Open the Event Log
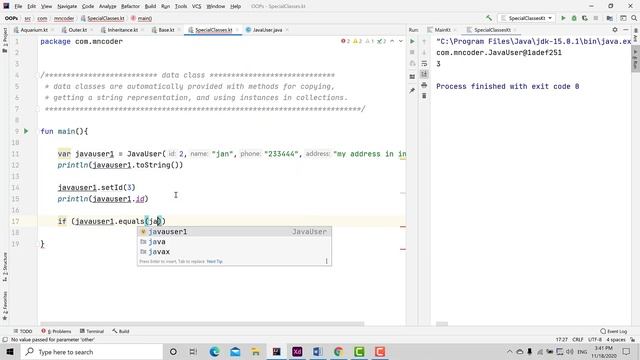640x360 pixels. (613, 331)
